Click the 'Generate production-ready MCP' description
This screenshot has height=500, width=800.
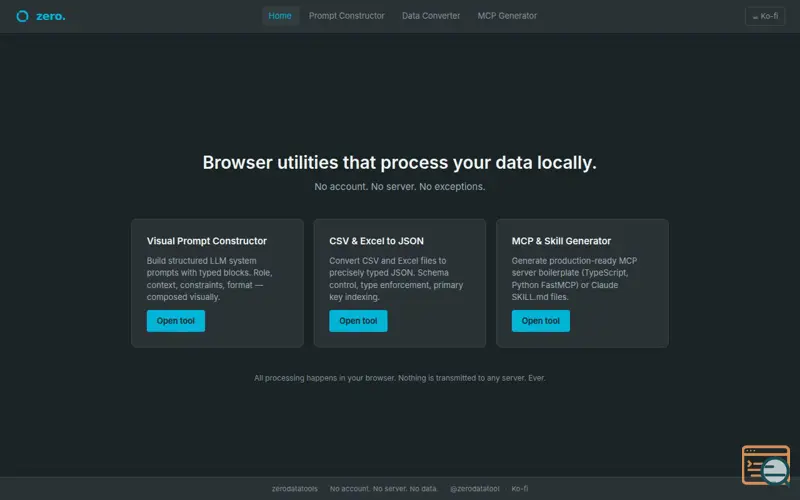point(574,279)
